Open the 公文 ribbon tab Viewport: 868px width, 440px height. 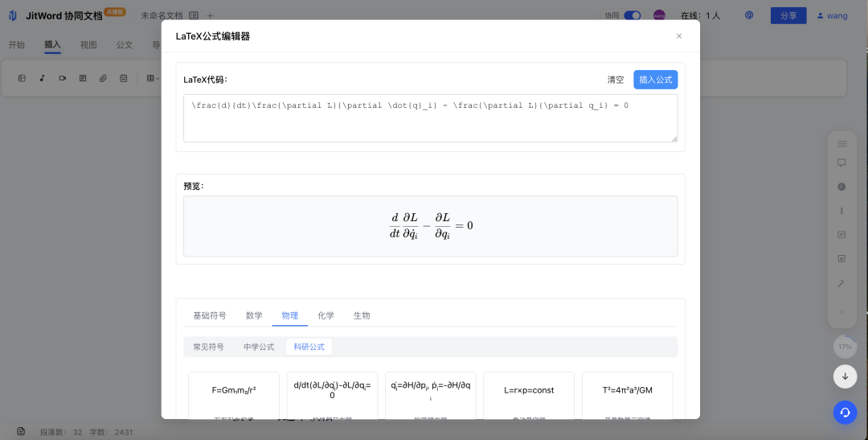point(125,45)
